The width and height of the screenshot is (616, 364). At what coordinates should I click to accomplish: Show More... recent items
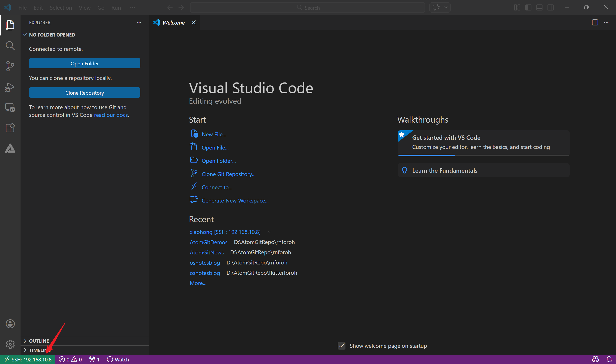(198, 283)
